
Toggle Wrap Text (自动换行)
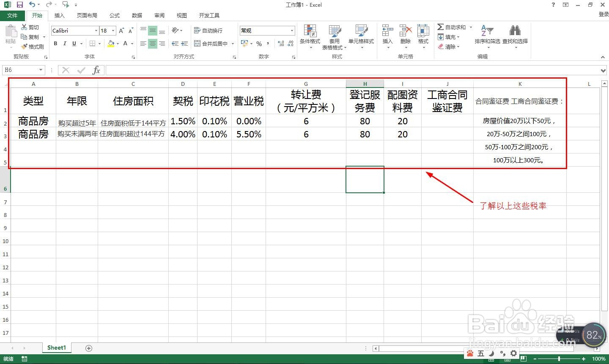point(208,30)
